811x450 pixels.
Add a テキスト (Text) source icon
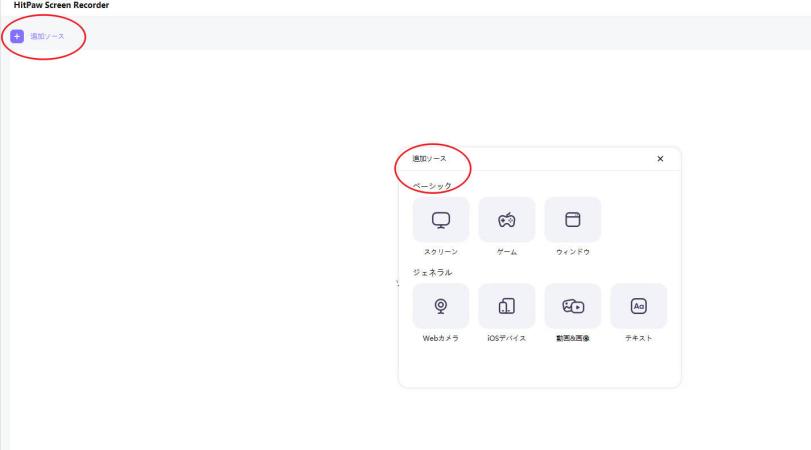[x=639, y=306]
